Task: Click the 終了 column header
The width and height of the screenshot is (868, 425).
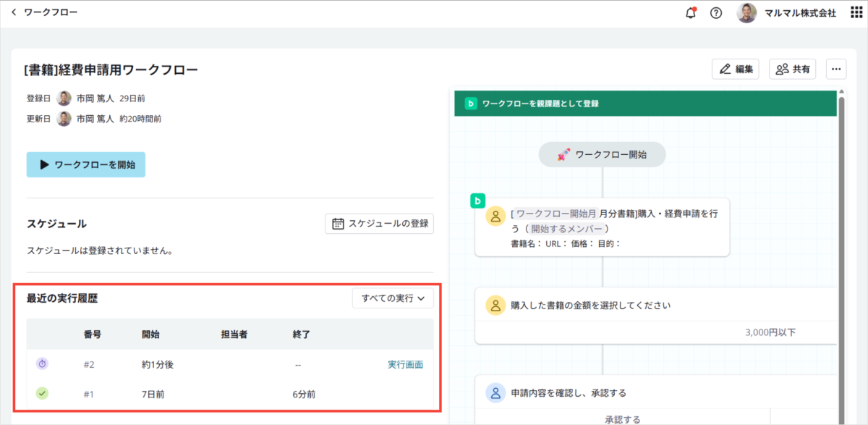Action: pos(301,334)
